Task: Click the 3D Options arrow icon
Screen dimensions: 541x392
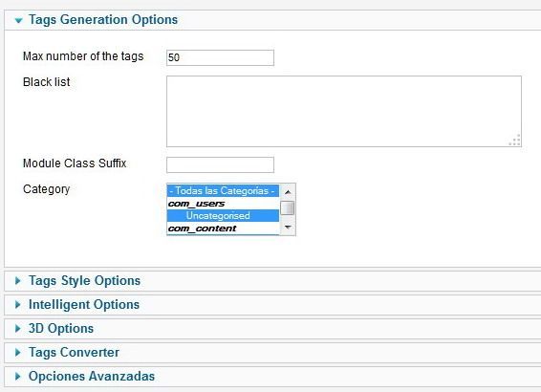Action: click(x=18, y=329)
